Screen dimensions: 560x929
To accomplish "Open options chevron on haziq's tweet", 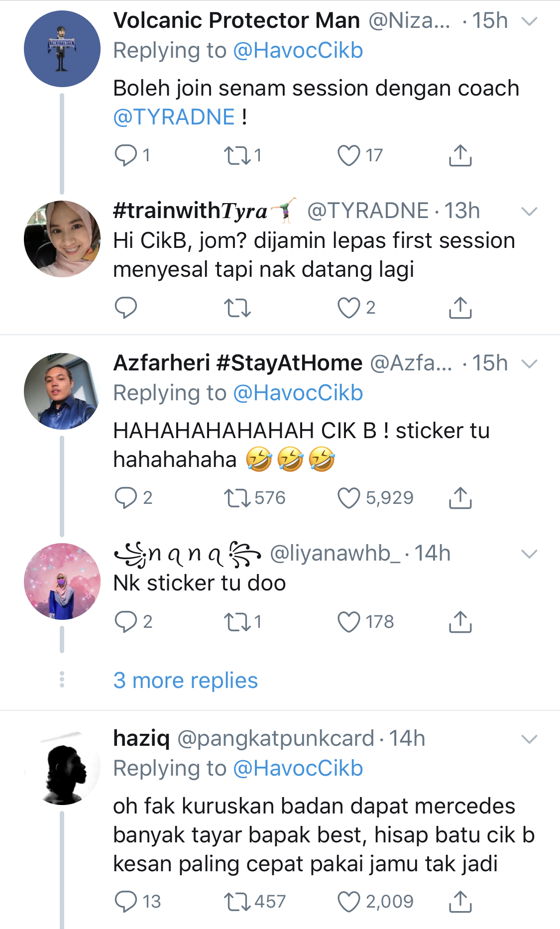I will tap(529, 739).
